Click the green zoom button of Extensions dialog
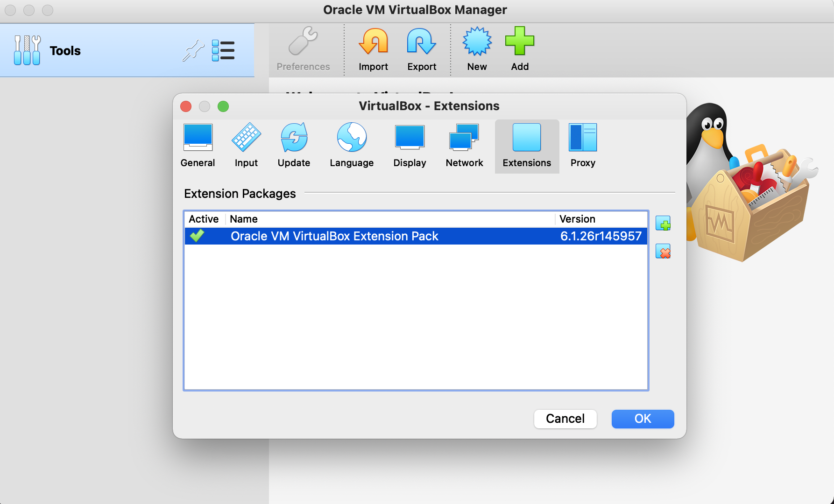Screen dimensions: 834x504 (223, 106)
